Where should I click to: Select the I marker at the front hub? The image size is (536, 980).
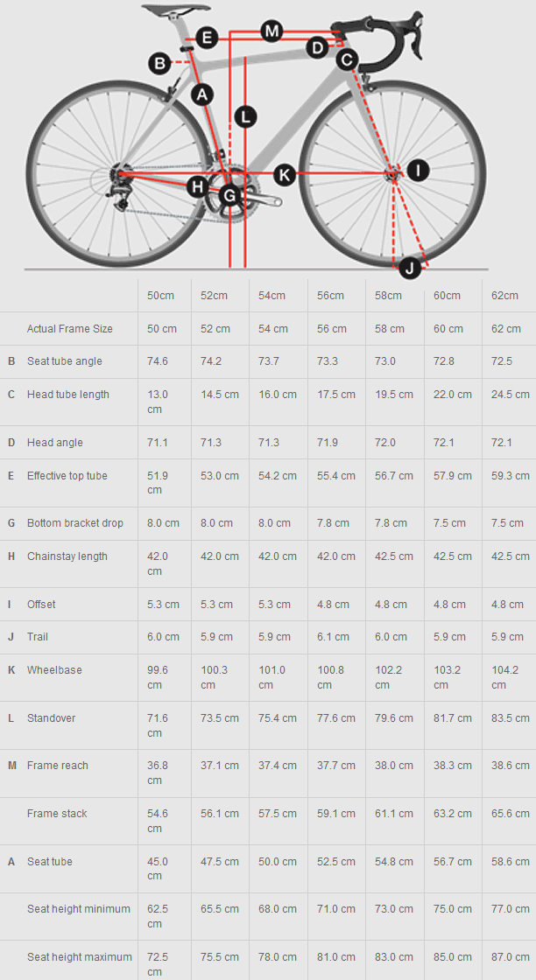[x=418, y=170]
